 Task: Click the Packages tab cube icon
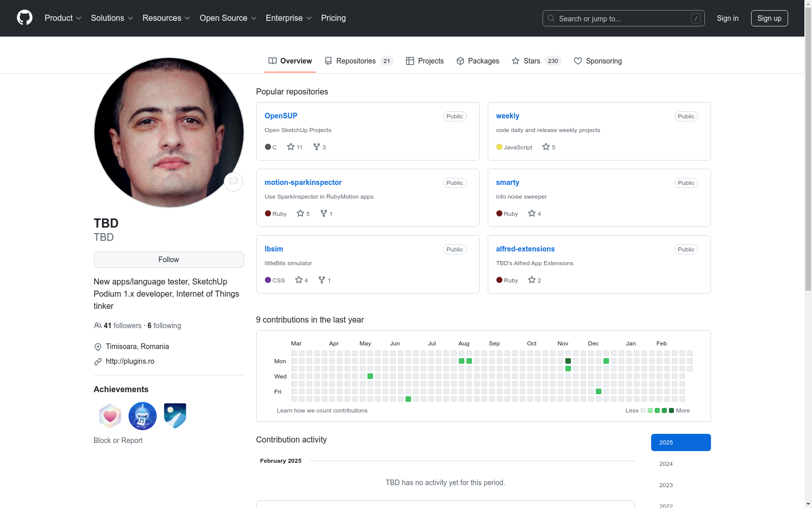point(460,61)
